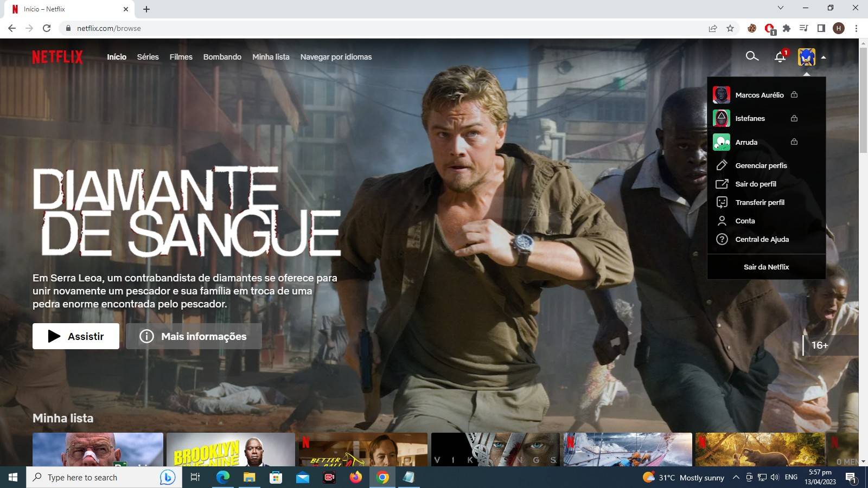Click the Transferir perfil option
The height and width of the screenshot is (488, 868).
coord(759,202)
